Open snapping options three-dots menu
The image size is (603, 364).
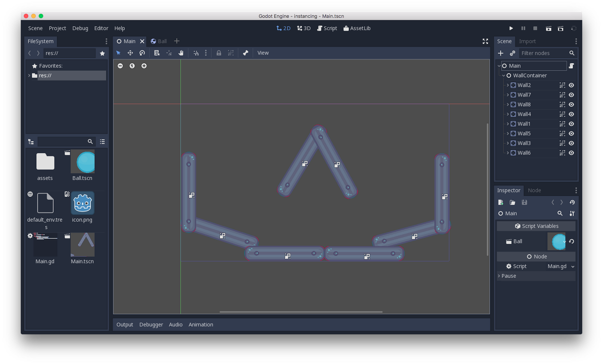click(205, 53)
